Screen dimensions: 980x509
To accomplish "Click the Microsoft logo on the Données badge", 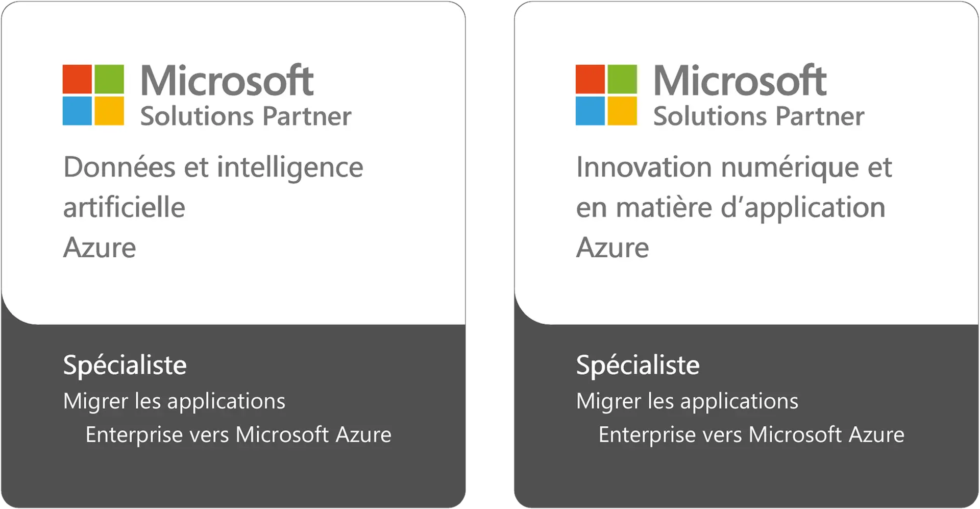I will [x=93, y=95].
